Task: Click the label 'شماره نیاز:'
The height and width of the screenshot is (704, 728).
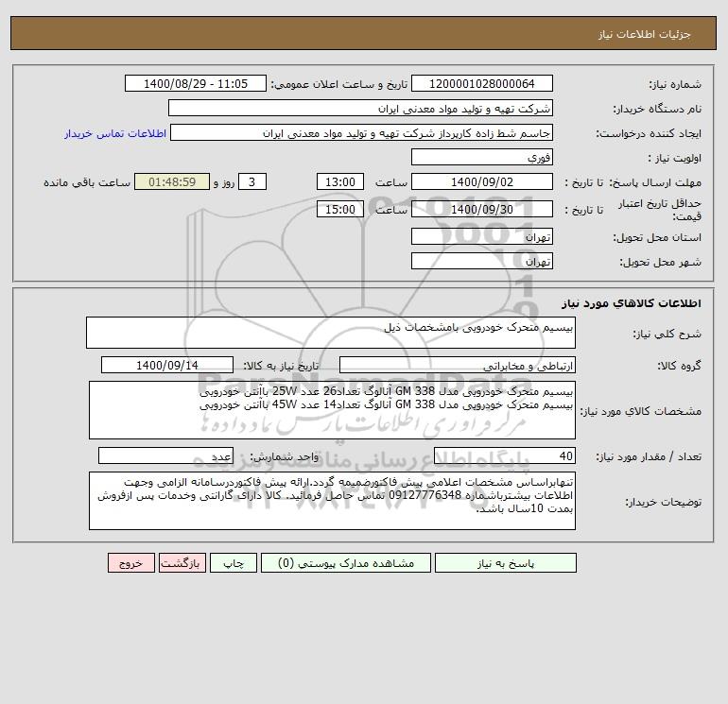Action: point(675,84)
